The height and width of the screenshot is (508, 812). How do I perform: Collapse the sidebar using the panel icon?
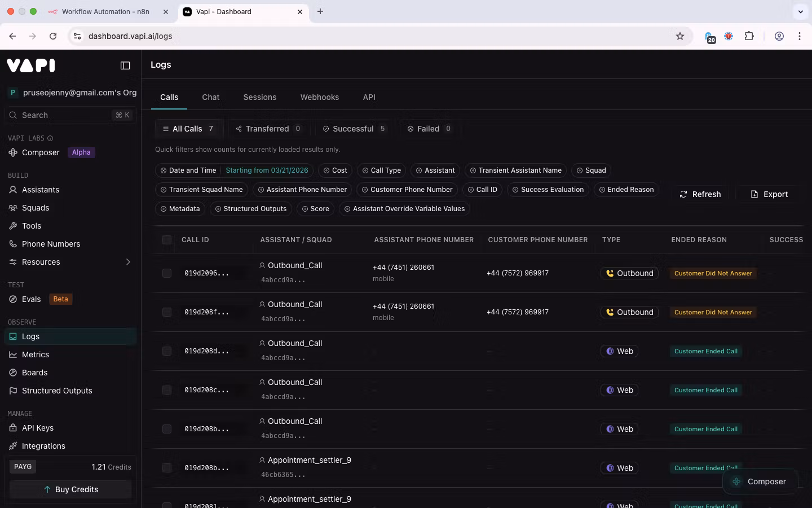(x=125, y=65)
